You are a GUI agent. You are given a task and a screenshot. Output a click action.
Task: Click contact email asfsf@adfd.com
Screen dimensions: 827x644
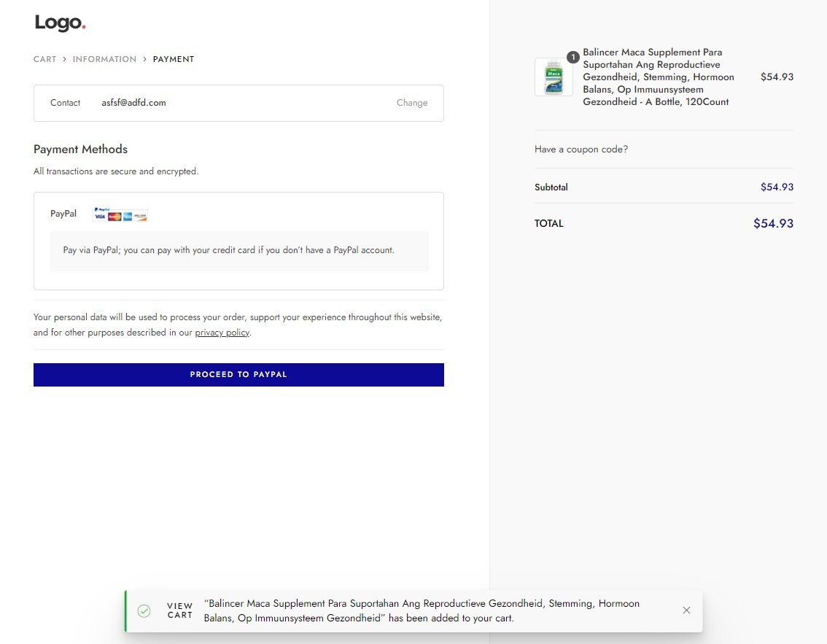[134, 103]
